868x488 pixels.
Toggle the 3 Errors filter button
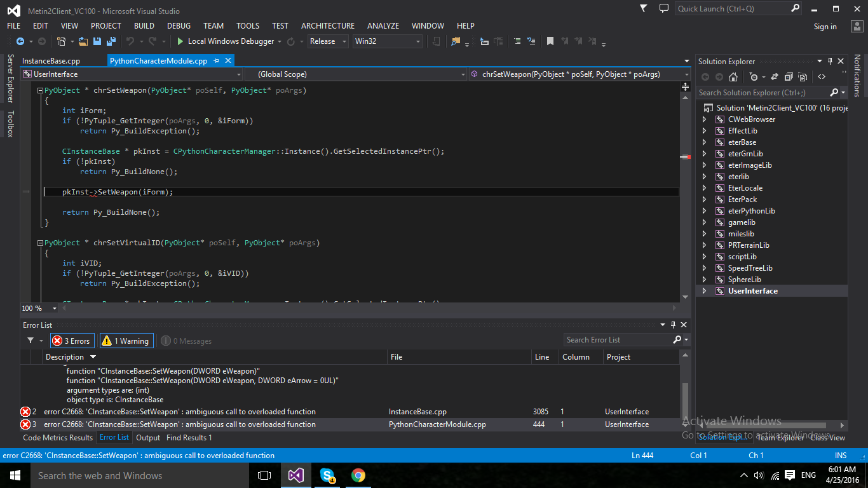coord(72,341)
